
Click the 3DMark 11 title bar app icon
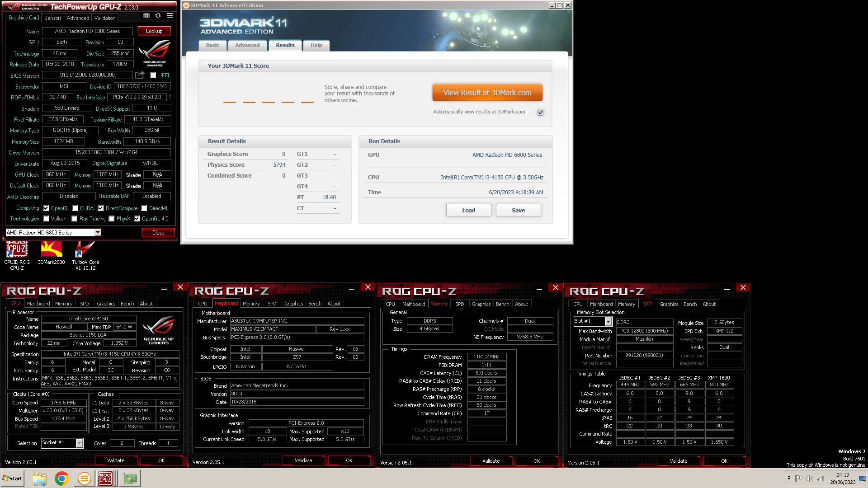pos(186,5)
